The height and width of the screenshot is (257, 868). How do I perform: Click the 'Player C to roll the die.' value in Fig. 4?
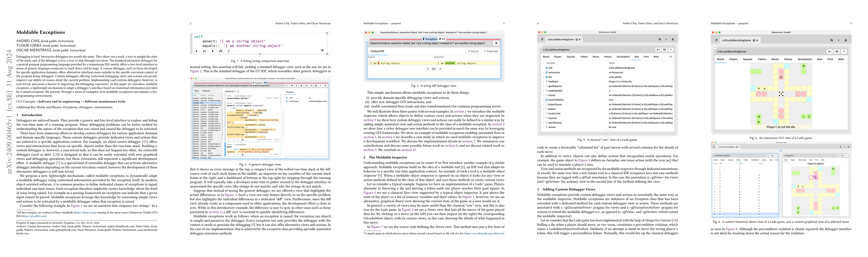pyautogui.click(x=620, y=82)
